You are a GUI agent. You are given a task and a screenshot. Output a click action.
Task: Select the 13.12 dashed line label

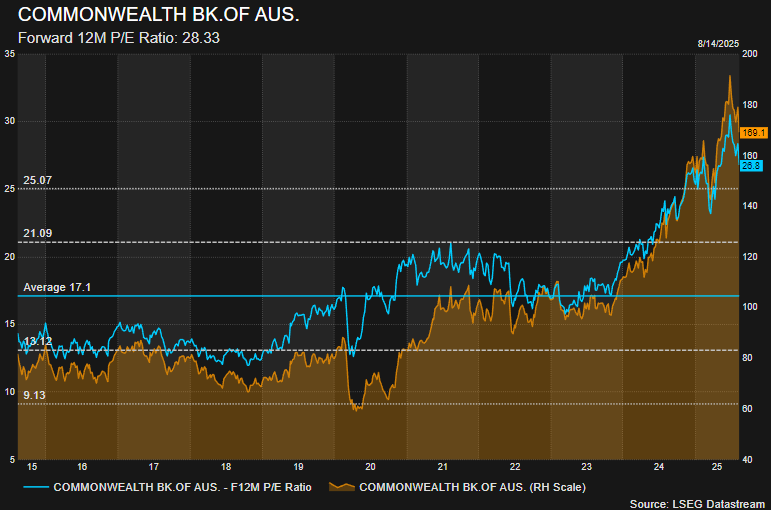click(x=37, y=342)
